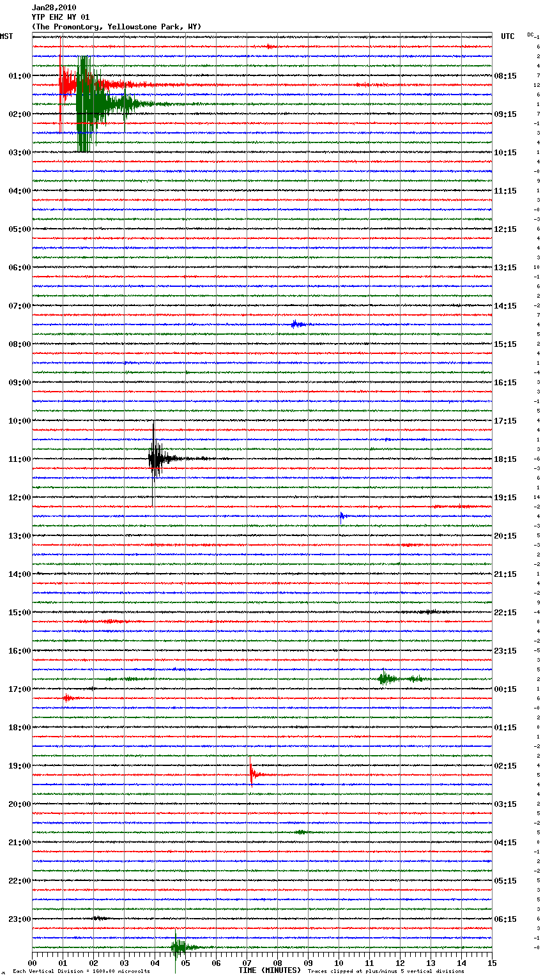Click the black seismic event on the 11:00 trace
543x980 pixels.
coord(157,459)
